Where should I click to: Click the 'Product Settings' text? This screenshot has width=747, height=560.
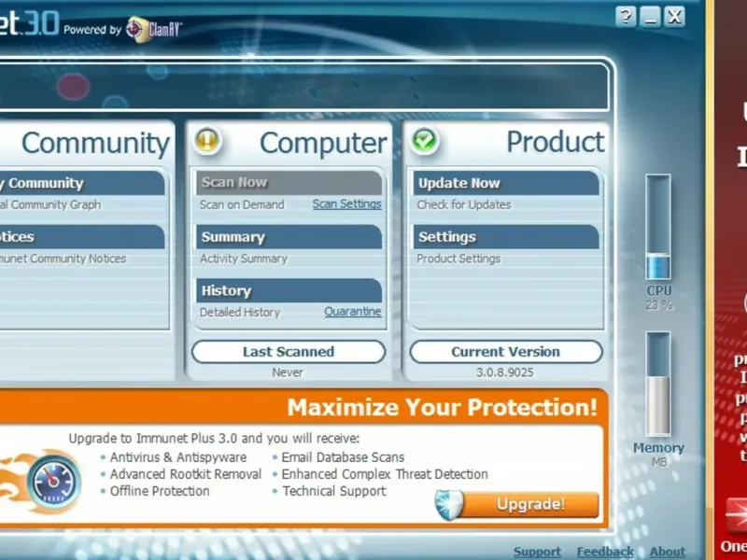(x=458, y=259)
